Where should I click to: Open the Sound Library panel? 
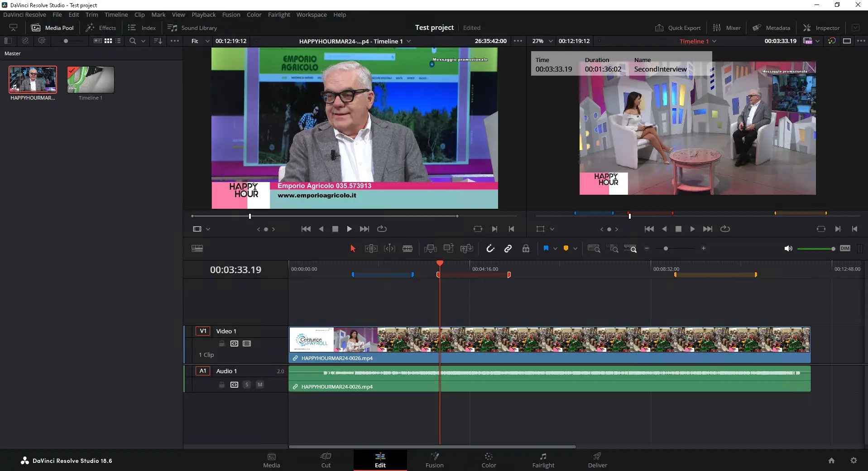[x=192, y=28]
